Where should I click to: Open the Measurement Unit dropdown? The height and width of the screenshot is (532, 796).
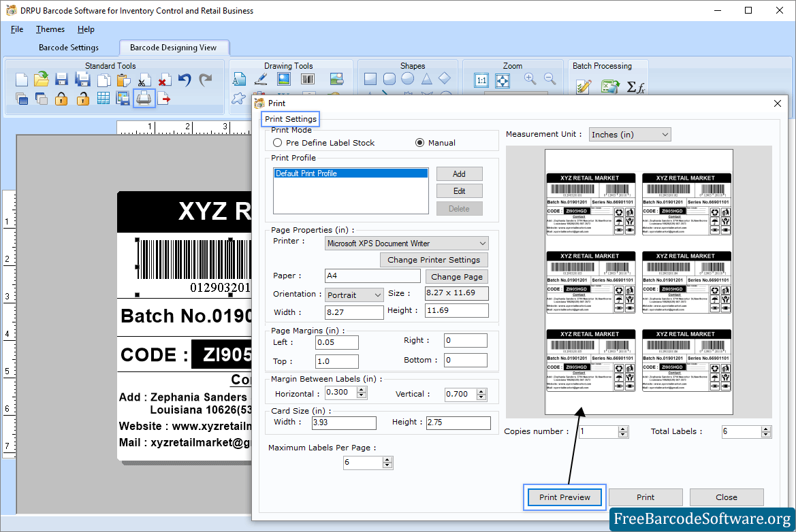click(x=630, y=135)
